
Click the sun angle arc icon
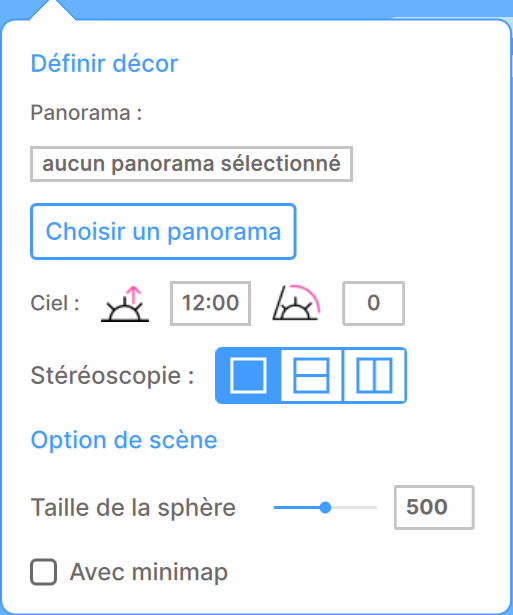(297, 303)
